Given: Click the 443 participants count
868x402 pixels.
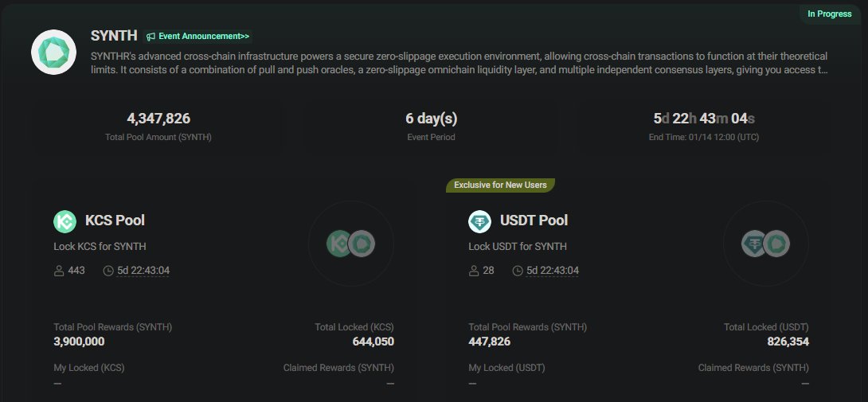Looking at the screenshot, I should [76, 271].
